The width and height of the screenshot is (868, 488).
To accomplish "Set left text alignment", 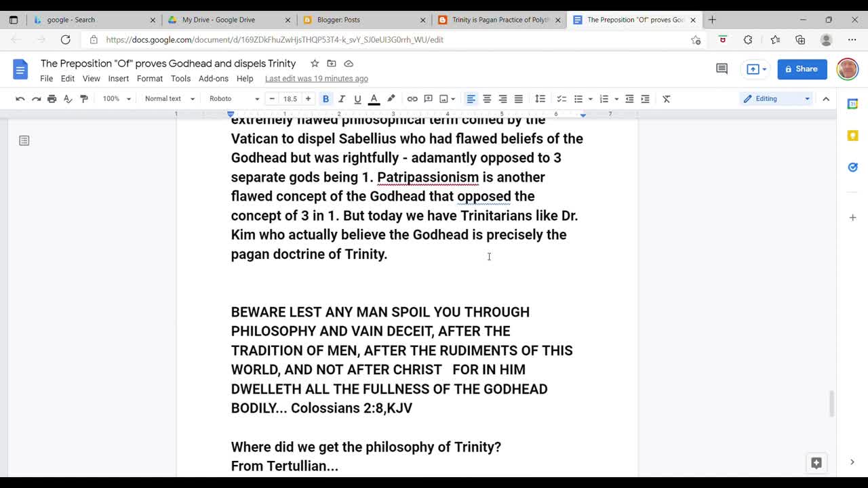I will coord(471,99).
